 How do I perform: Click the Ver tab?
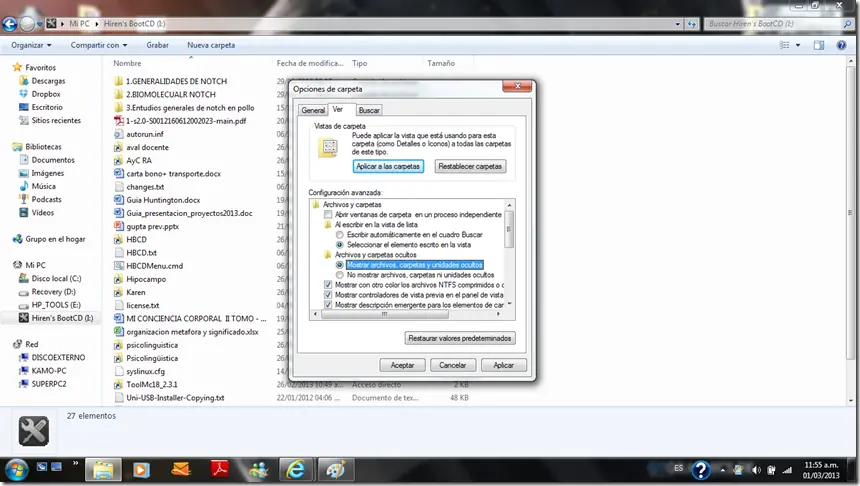coord(338,109)
